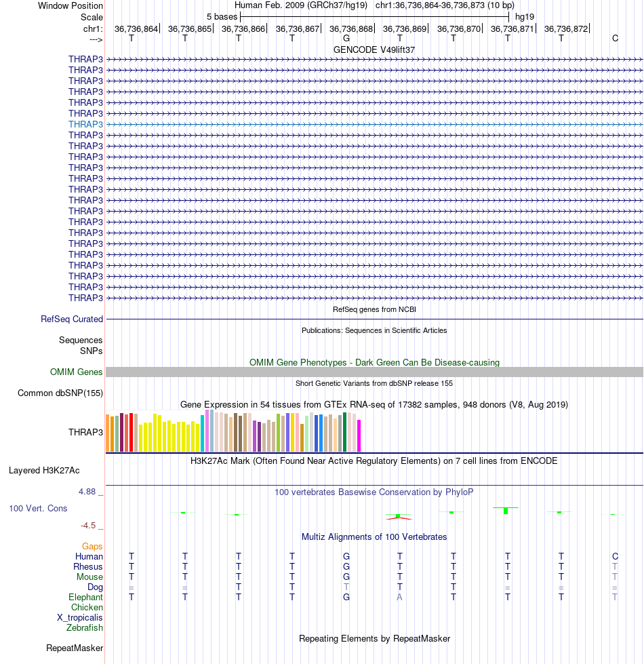The height and width of the screenshot is (664, 644).
Task: Click the '5 bases' scale bar text
Action: point(222,16)
